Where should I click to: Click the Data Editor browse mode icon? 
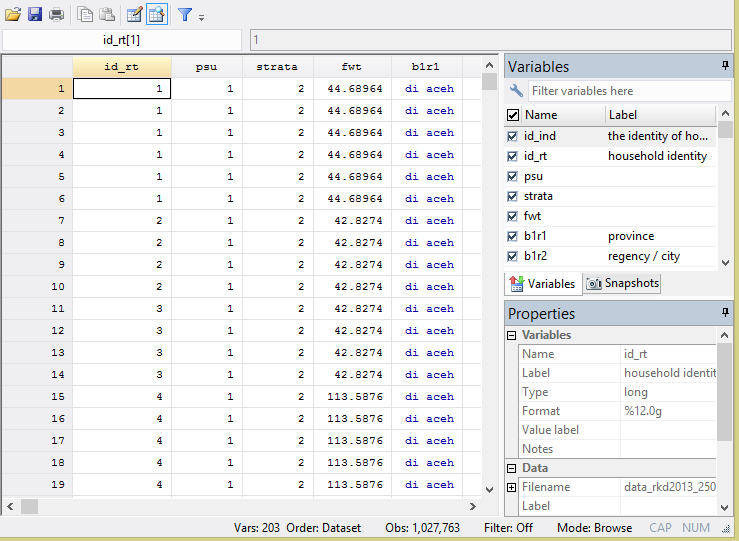click(156, 14)
